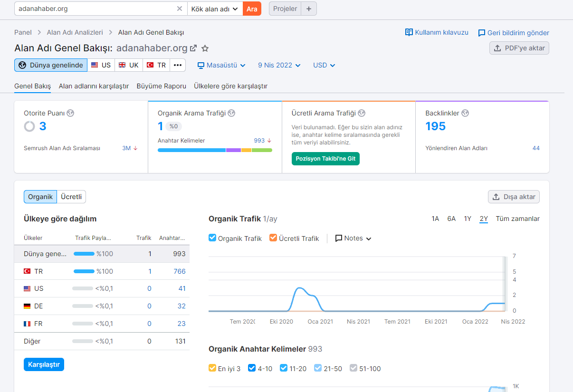Star the domain as favorite
The height and width of the screenshot is (392, 573).
coord(205,48)
